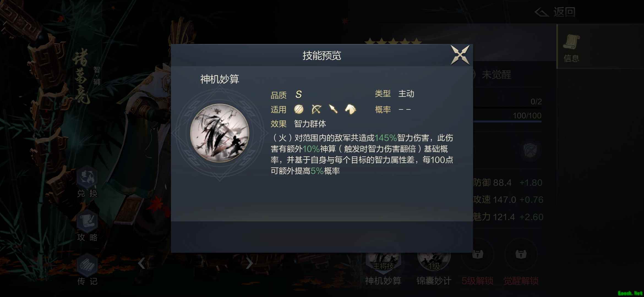Tap the 神机妙算 ink painting skill emblem
The image size is (644, 297).
[x=220, y=133]
